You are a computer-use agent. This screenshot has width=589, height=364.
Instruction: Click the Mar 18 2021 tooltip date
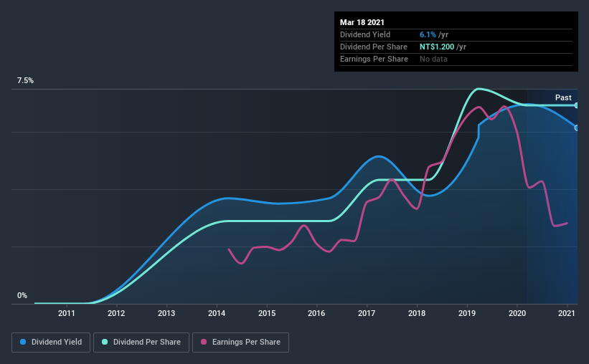pos(362,22)
